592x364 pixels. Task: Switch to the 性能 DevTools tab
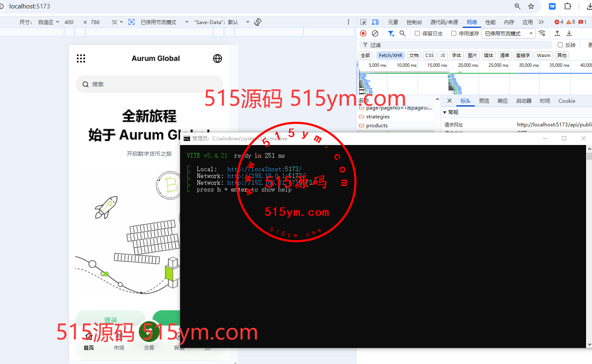pos(491,22)
